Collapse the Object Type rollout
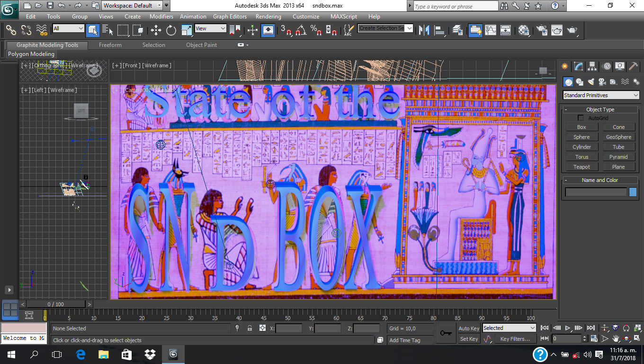 600,109
